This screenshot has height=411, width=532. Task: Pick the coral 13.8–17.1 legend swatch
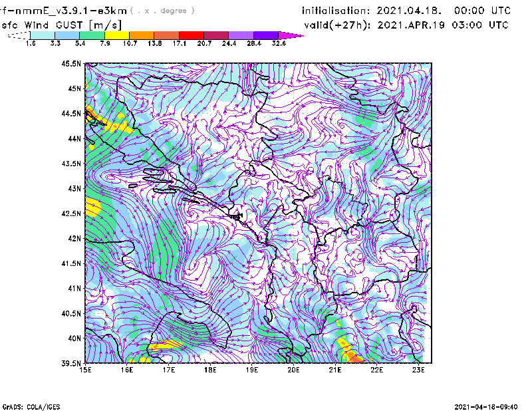click(167, 35)
